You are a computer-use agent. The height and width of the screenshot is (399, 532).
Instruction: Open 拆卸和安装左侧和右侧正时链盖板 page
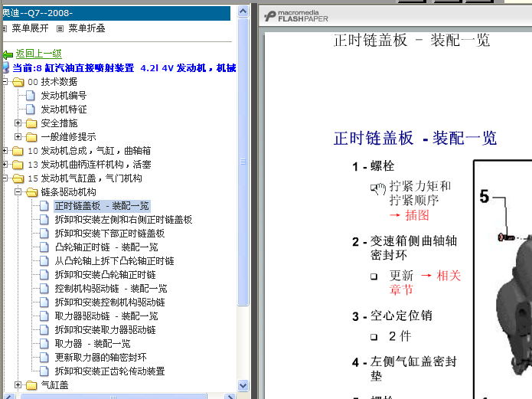pyautogui.click(x=123, y=220)
